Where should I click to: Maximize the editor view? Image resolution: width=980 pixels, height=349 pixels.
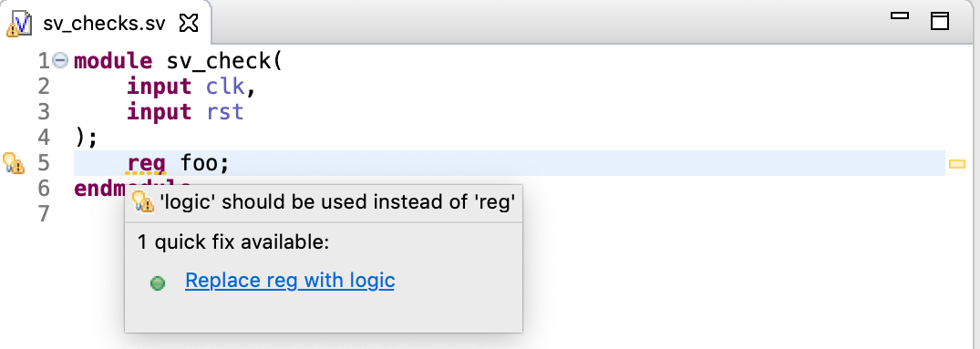point(940,21)
